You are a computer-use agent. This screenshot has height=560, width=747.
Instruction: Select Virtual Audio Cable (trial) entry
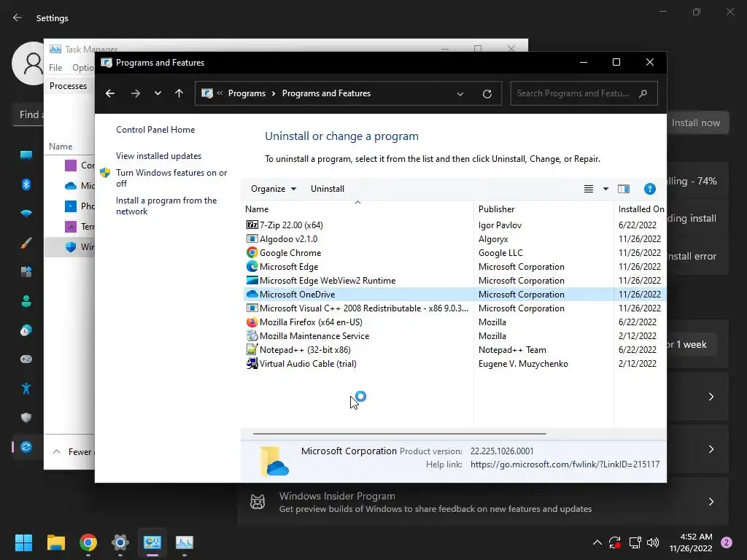click(x=308, y=364)
